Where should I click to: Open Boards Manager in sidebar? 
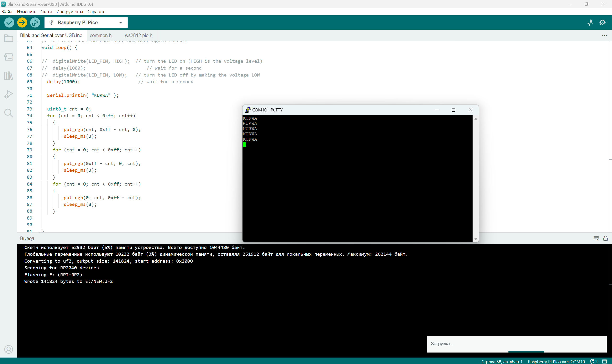[x=9, y=57]
